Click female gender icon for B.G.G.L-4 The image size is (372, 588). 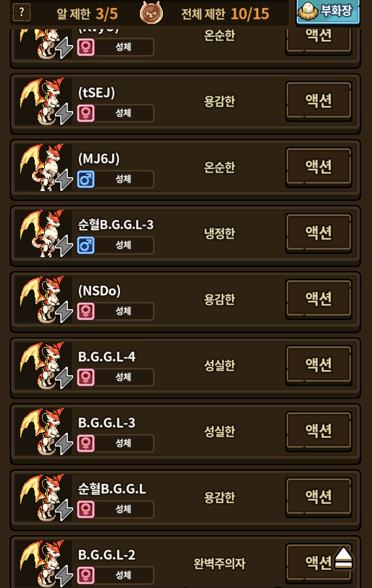[x=86, y=378]
